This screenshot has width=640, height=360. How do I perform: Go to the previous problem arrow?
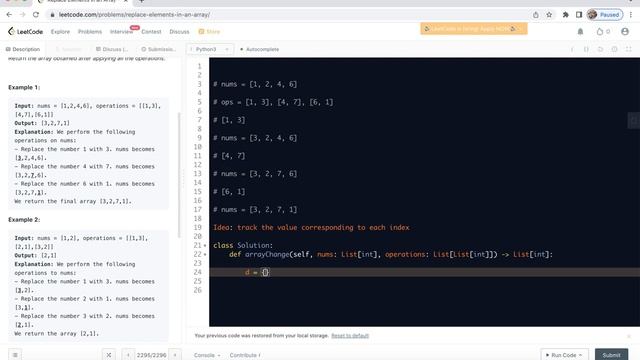[x=128, y=355]
